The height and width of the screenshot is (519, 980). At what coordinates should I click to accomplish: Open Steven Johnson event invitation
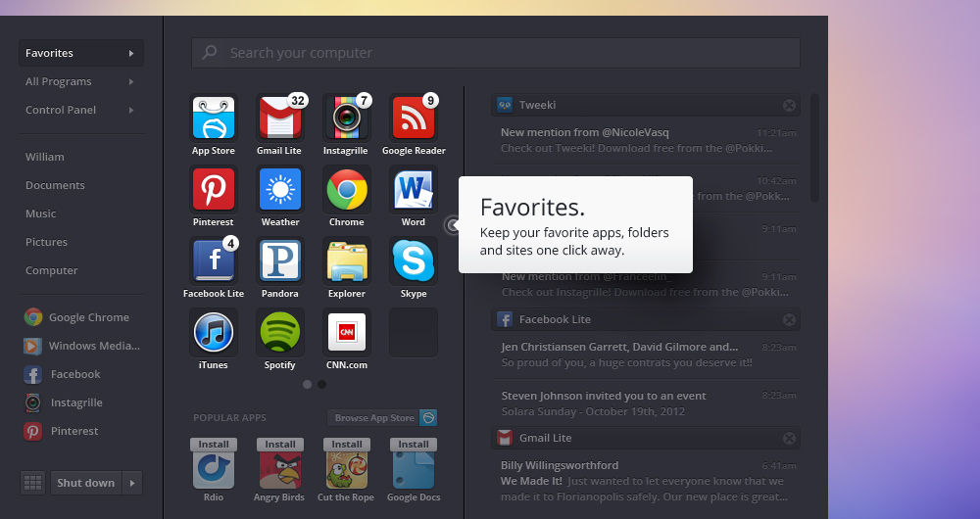tap(646, 403)
